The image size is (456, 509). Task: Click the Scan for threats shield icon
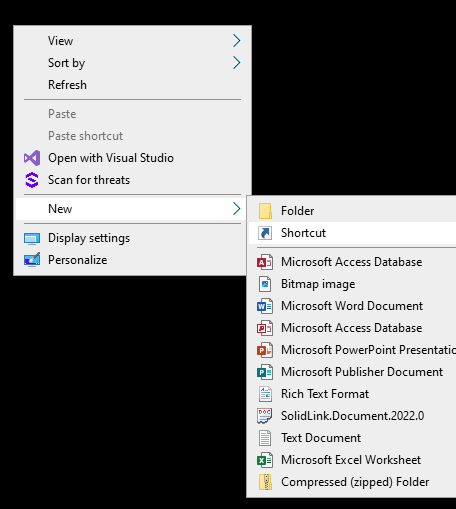pyautogui.click(x=32, y=180)
